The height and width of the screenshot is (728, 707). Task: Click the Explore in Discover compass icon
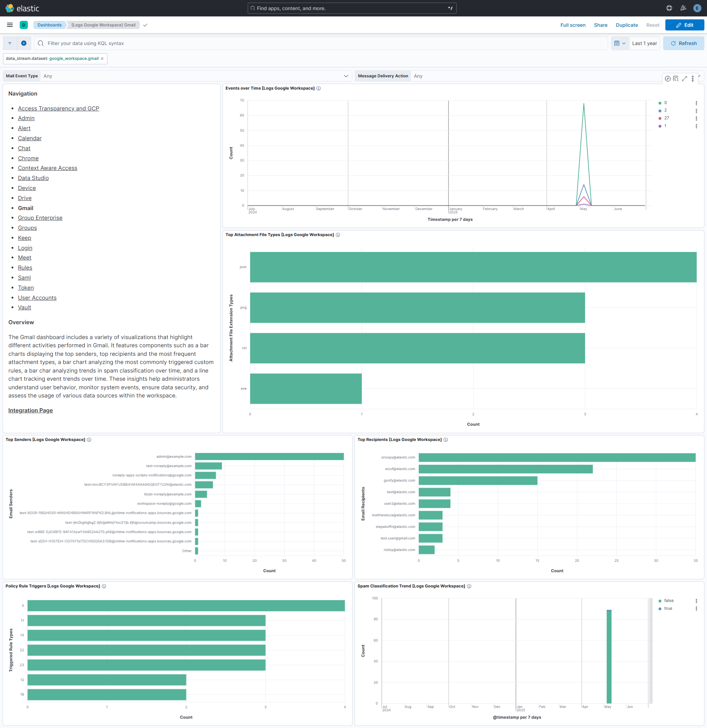tap(668, 78)
